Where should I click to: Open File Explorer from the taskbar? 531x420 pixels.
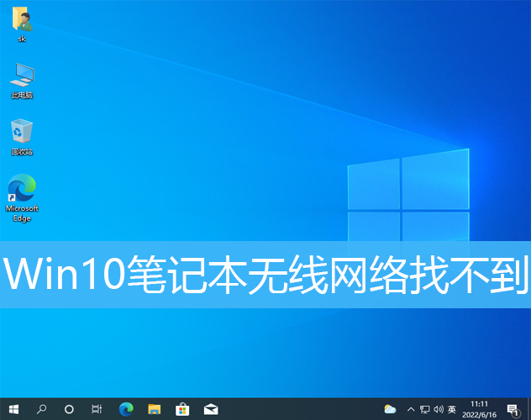(154, 409)
